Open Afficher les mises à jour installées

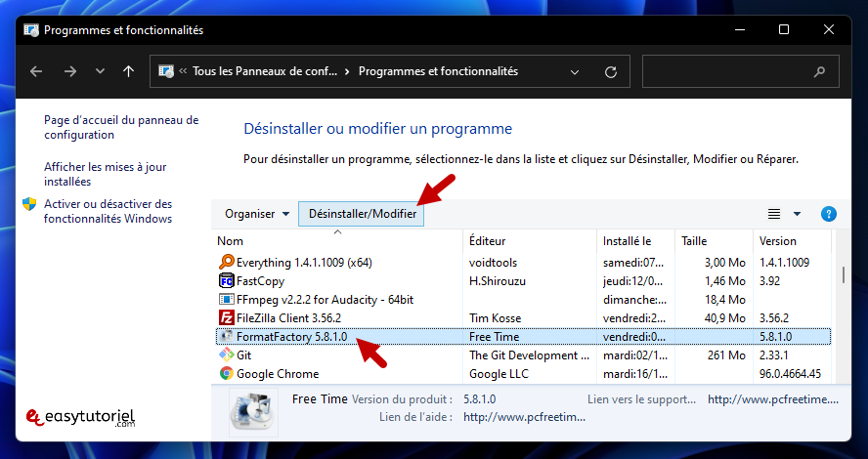click(x=106, y=174)
